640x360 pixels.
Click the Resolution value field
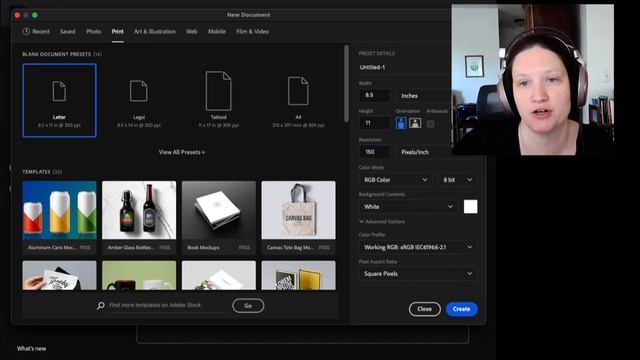tap(374, 152)
